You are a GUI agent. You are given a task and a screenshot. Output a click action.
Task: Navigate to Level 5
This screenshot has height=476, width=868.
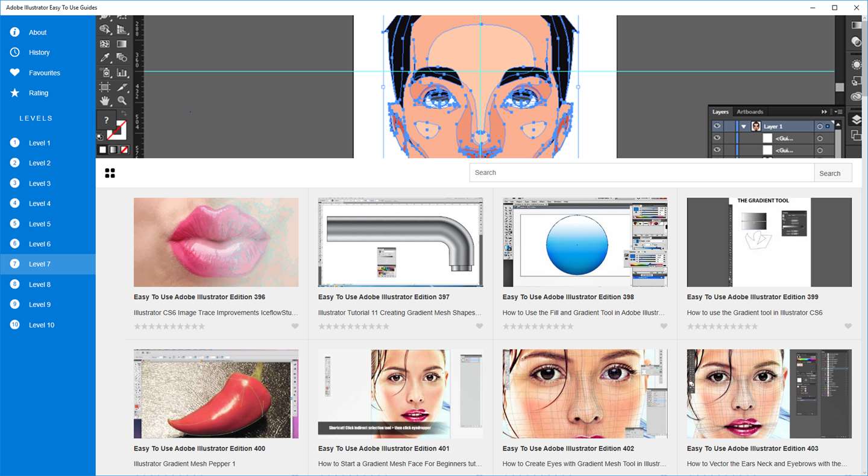[x=48, y=224]
